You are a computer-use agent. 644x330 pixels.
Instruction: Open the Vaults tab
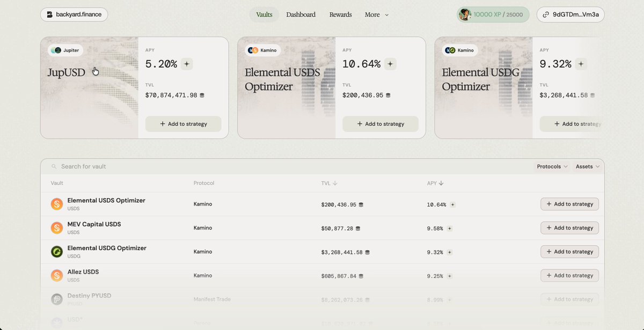264,14
